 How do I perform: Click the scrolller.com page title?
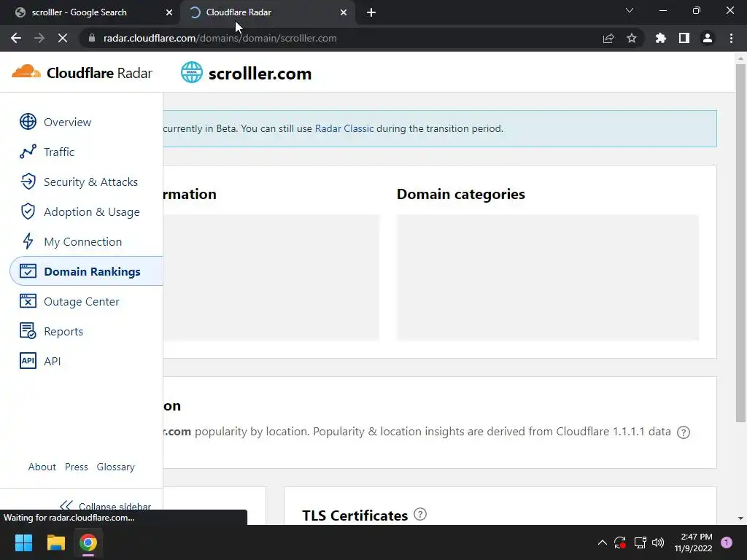click(260, 74)
